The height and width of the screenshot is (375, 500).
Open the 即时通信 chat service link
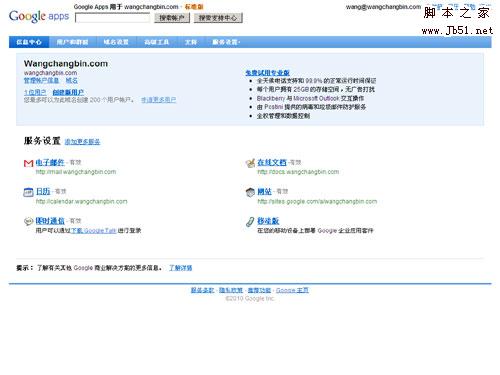(x=50, y=221)
